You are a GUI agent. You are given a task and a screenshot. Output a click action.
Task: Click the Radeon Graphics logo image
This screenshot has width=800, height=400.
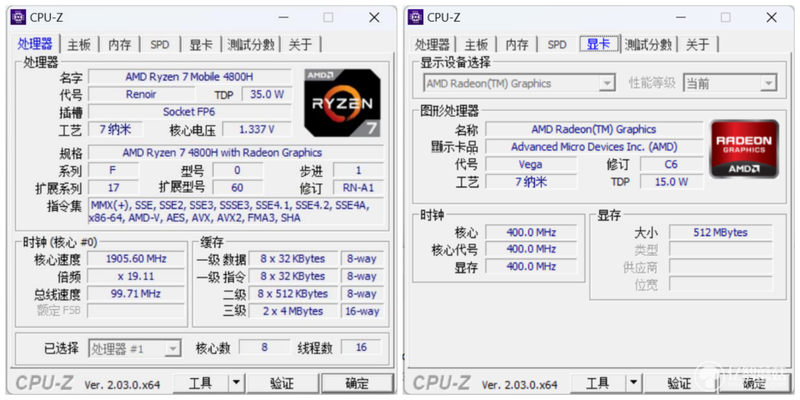[x=744, y=149]
